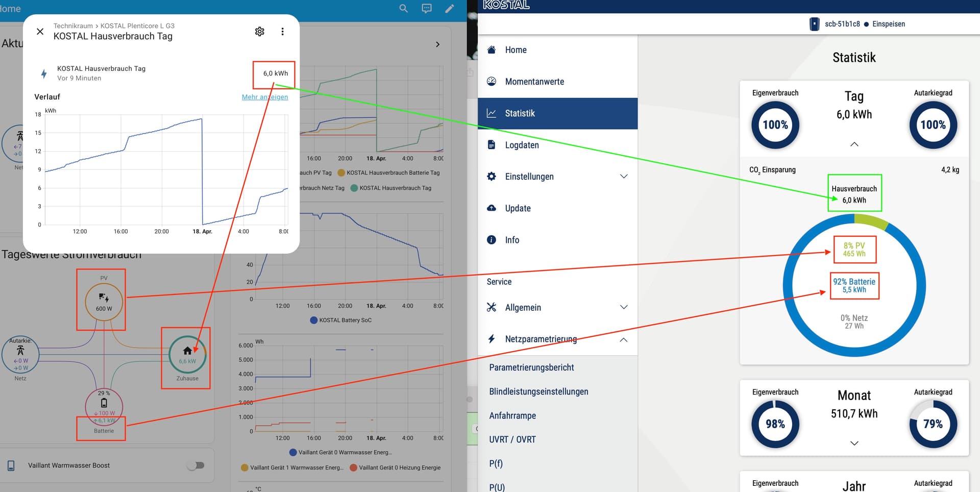Click '510,7 kWh' Monat value
The width and height of the screenshot is (980, 492).
point(854,414)
